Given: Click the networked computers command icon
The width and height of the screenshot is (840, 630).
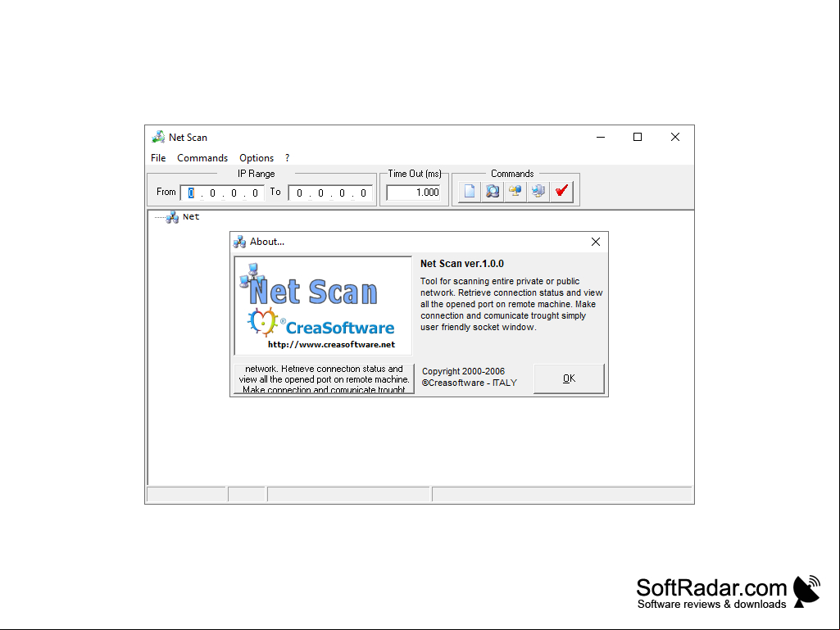Looking at the screenshot, I should pos(538,191).
